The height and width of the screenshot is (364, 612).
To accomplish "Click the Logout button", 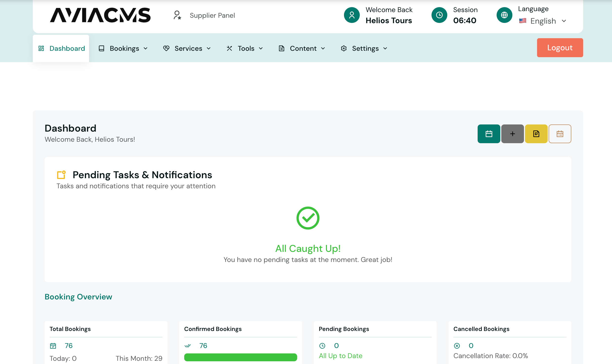I will (560, 48).
